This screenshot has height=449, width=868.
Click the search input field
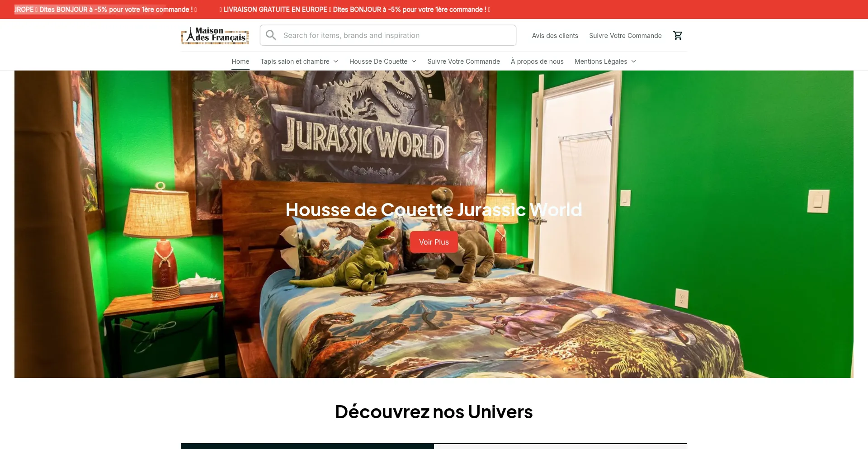[388, 35]
